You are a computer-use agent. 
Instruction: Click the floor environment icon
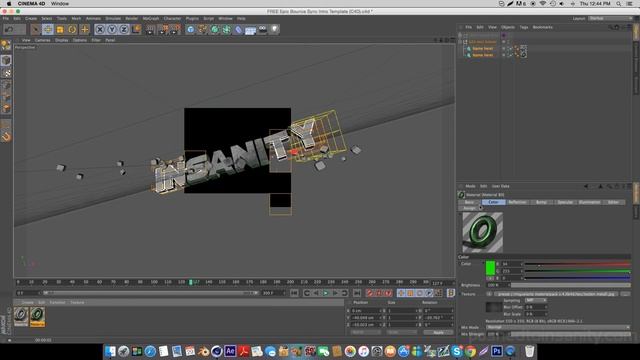[251, 30]
